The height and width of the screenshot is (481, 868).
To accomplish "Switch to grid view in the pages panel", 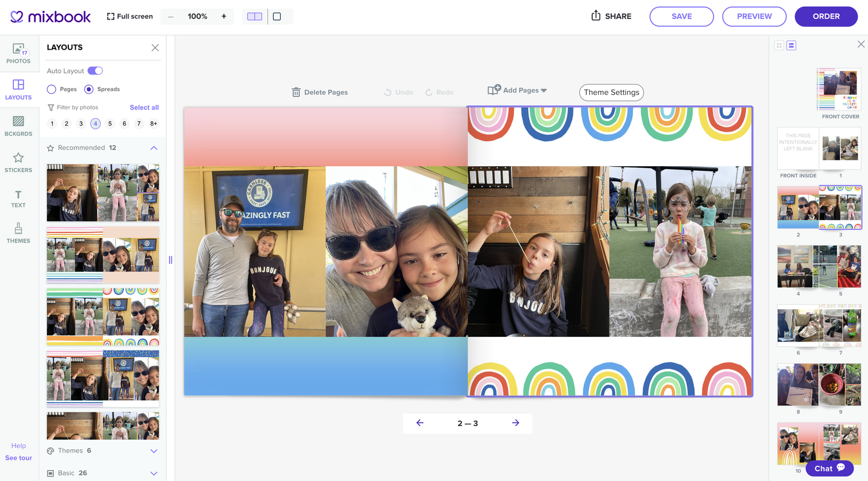I will tap(779, 45).
